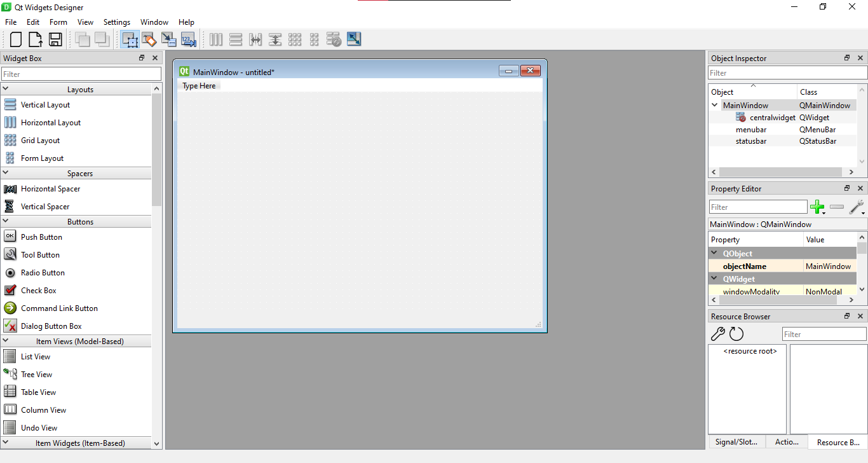Click the Adjust Size toolbar icon
Viewport: 868px width, 463px height.
[x=354, y=39]
